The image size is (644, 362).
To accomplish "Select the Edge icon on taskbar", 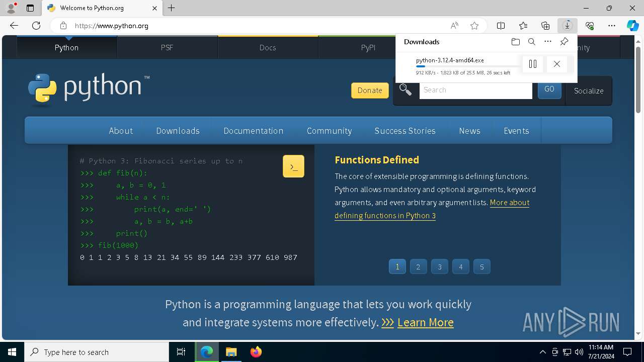I will point(207,352).
